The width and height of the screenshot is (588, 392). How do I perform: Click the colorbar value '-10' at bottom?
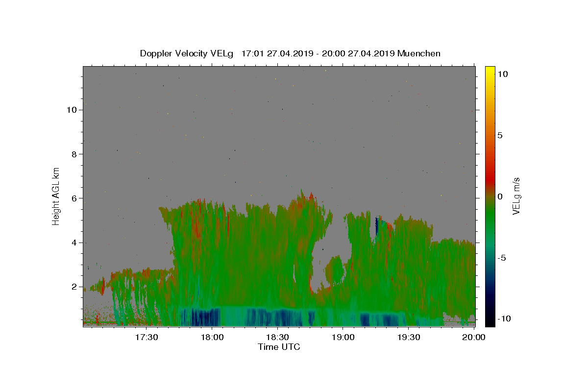click(504, 318)
